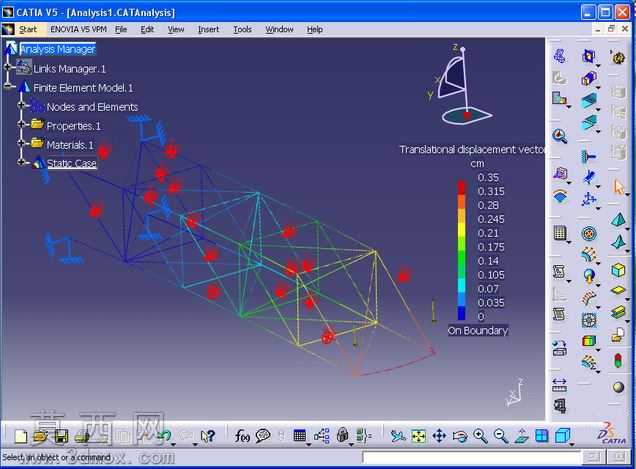
Task: Open the Tools menu
Action: [x=242, y=30]
